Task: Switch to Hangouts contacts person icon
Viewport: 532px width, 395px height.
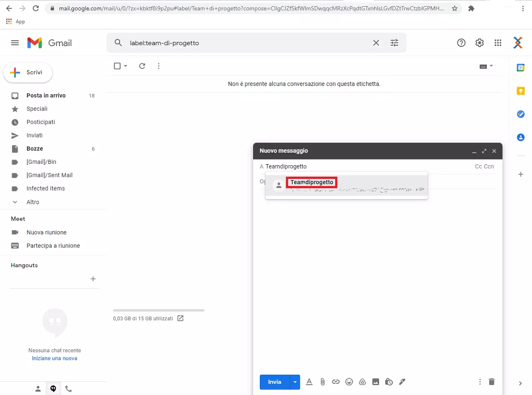Action: (38, 389)
